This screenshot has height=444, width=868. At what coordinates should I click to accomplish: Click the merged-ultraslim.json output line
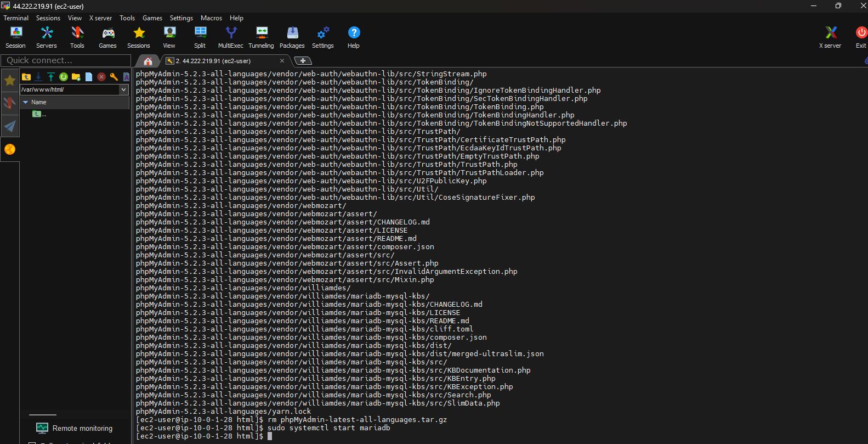click(x=340, y=354)
